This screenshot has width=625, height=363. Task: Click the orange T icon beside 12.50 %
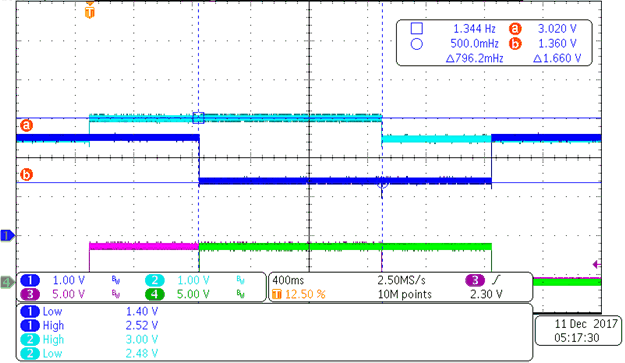pos(277,295)
